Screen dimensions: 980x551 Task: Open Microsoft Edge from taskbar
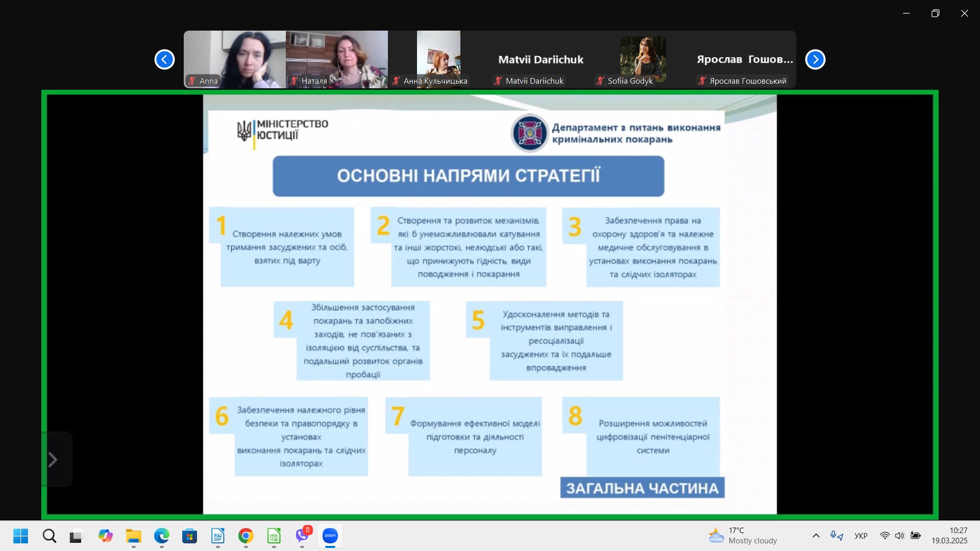coord(162,536)
